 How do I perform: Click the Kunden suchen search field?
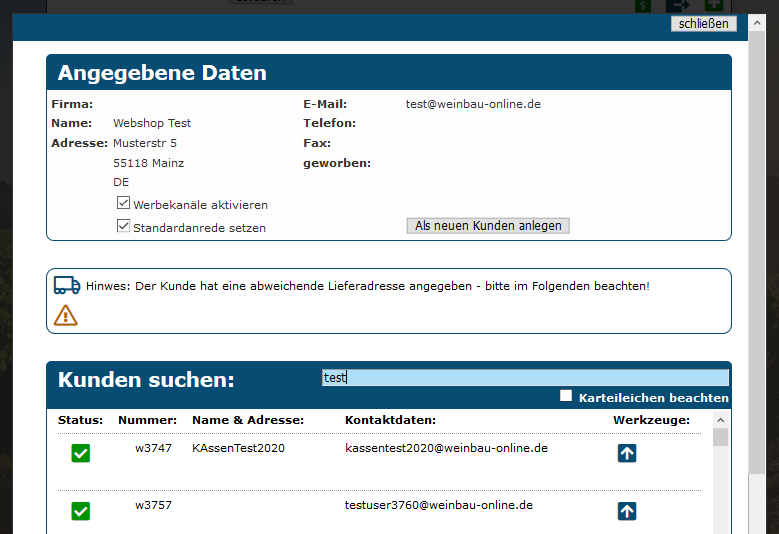tap(525, 378)
